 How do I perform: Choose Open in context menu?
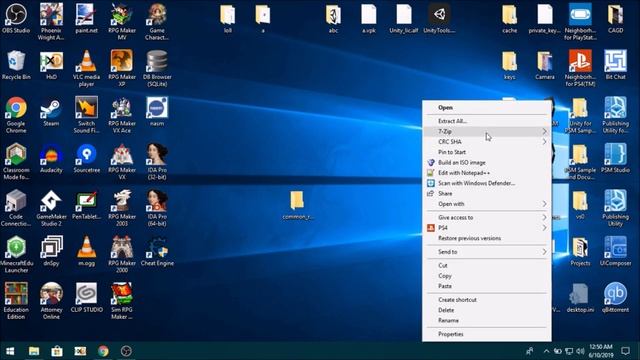click(x=487, y=108)
